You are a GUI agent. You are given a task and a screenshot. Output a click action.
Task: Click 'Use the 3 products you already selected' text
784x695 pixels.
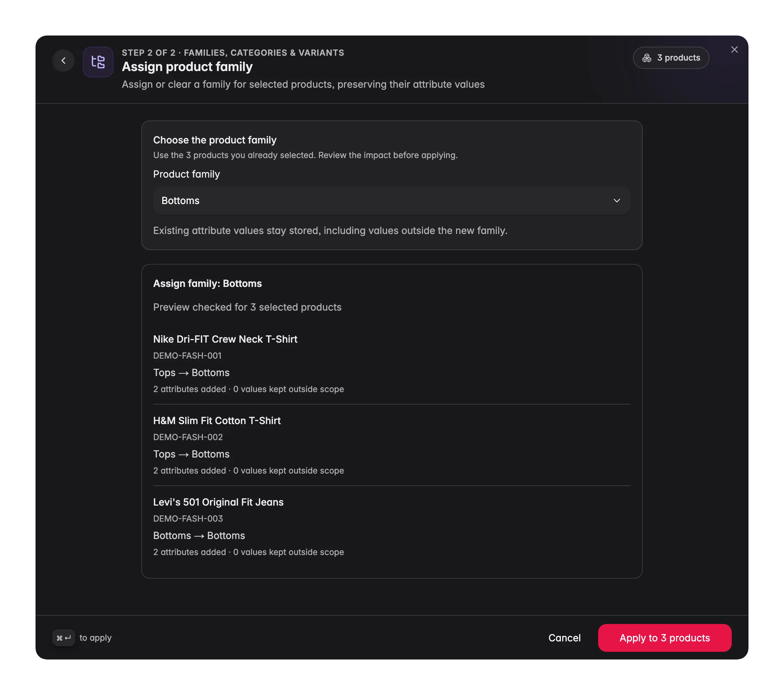coord(305,155)
